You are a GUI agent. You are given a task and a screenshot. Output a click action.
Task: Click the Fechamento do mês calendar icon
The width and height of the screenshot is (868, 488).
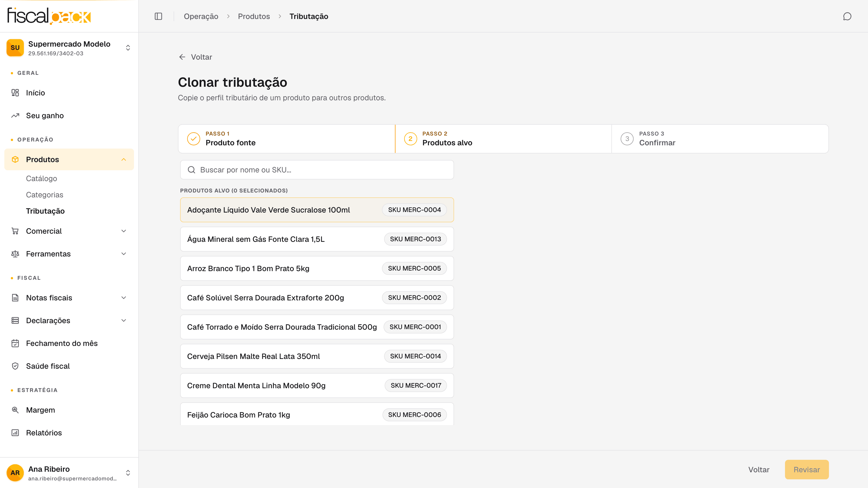click(15, 343)
